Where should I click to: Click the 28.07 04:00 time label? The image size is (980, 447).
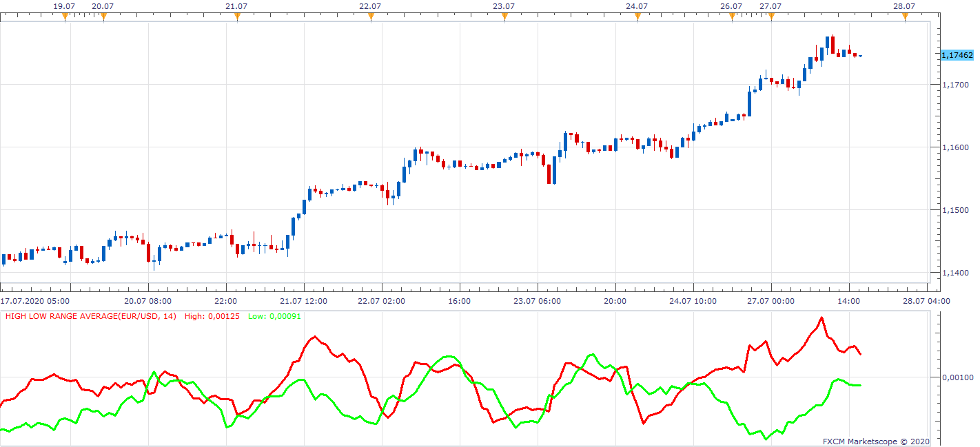926,301
